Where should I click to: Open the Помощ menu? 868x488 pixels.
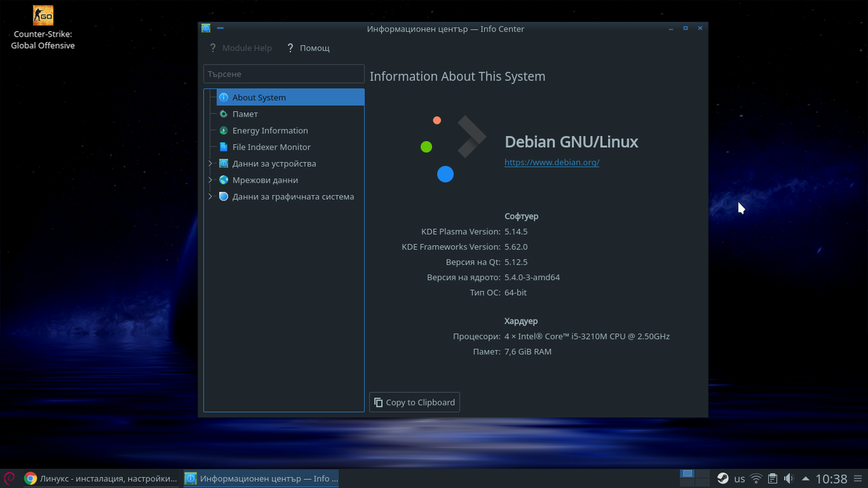308,48
